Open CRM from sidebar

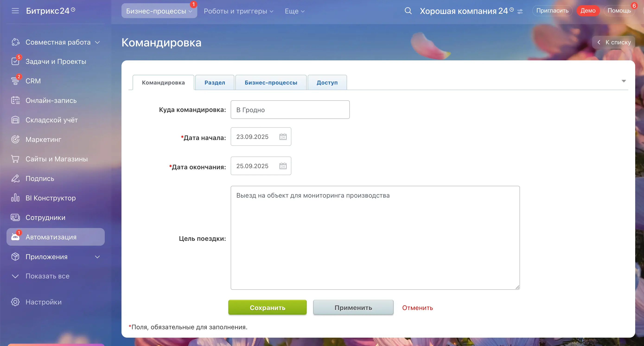point(33,81)
